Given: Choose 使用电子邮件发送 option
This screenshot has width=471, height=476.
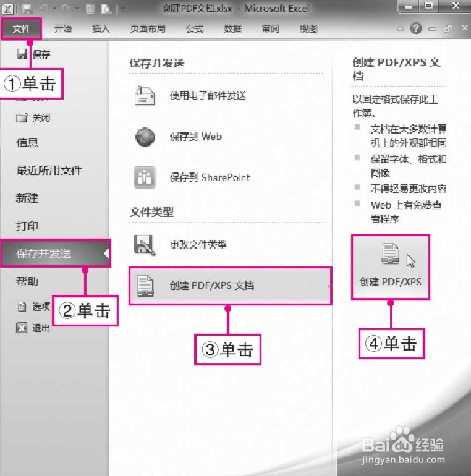Looking at the screenshot, I should click(x=208, y=96).
